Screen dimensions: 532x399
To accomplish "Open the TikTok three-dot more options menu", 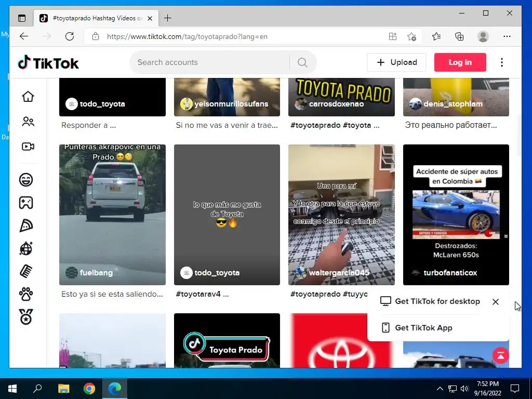I will tap(502, 62).
